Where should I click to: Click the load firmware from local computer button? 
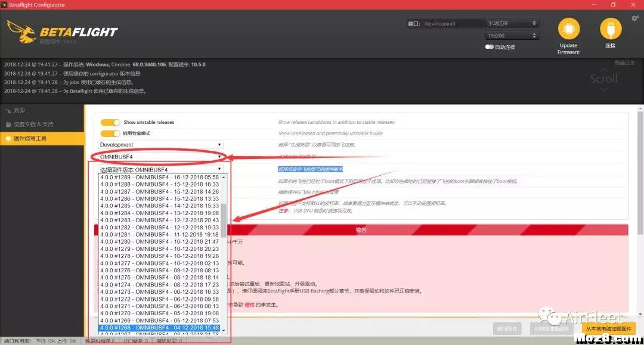click(x=608, y=328)
